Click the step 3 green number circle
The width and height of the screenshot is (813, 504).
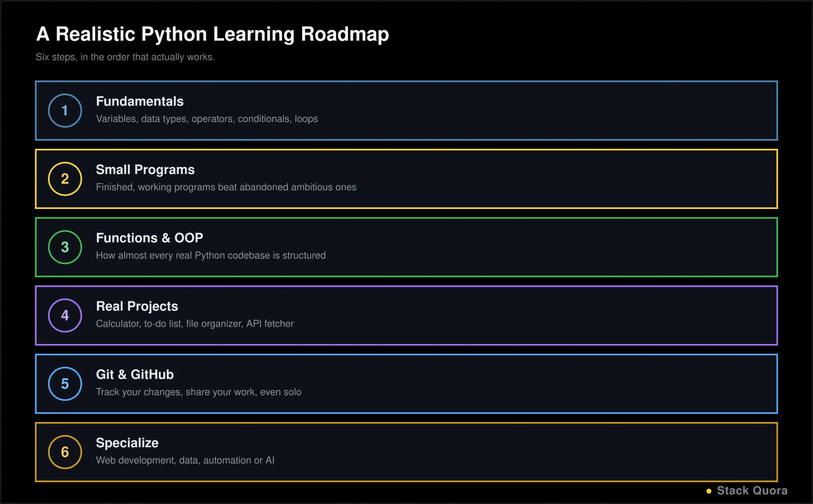point(65,247)
